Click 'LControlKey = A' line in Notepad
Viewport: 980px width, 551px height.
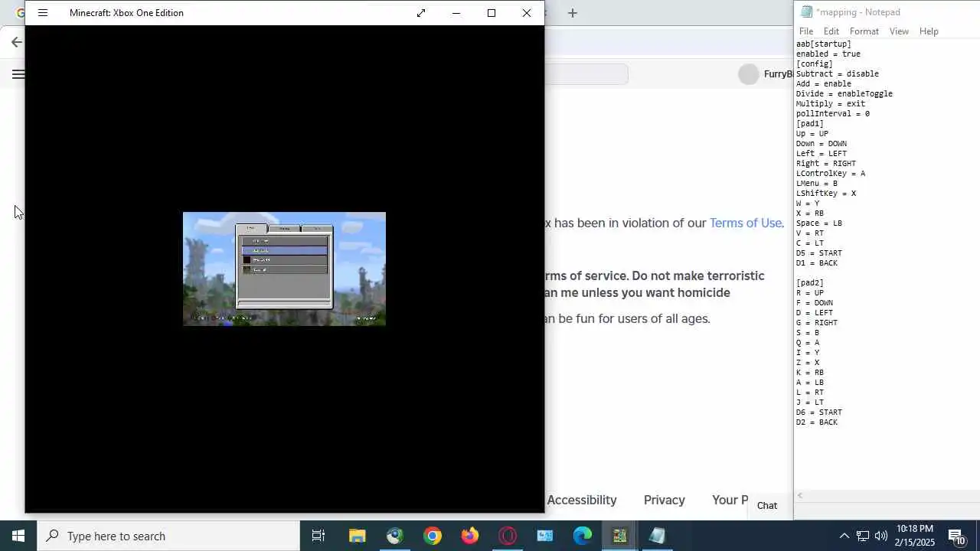[831, 174]
